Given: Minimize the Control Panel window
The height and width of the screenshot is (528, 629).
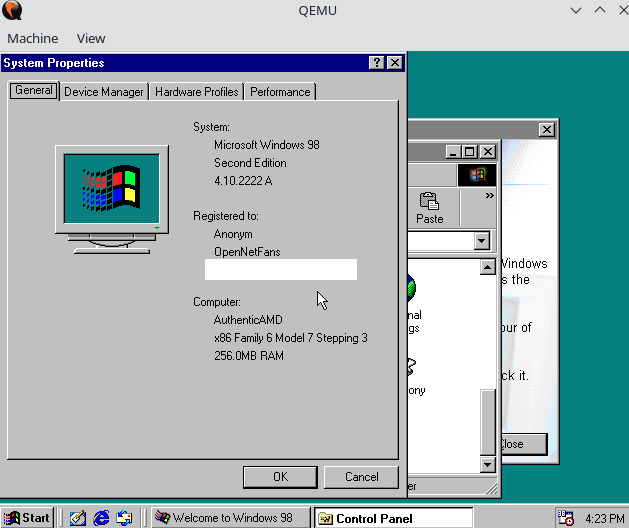Looking at the screenshot, I should point(453,152).
